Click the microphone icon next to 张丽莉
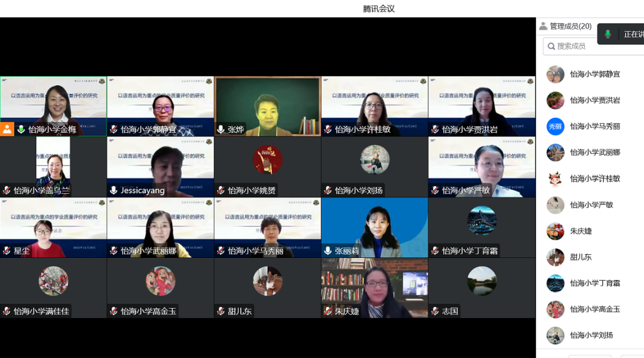 tap(328, 251)
